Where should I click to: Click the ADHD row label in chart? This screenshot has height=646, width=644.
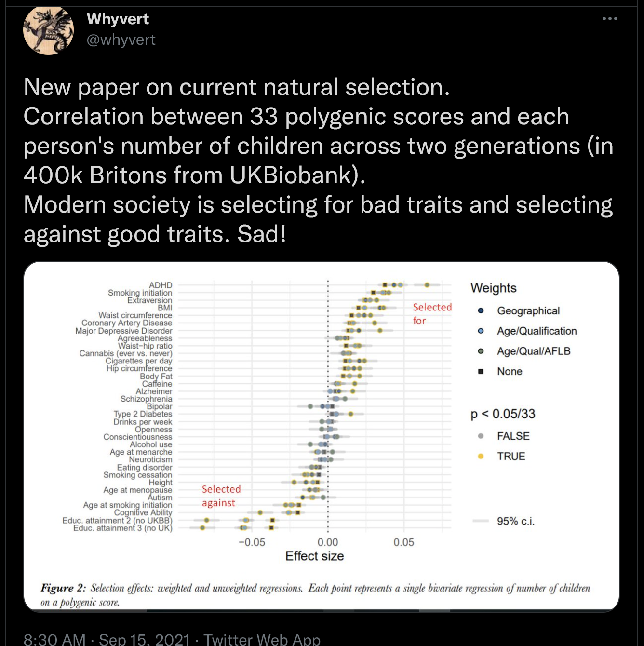(x=161, y=285)
